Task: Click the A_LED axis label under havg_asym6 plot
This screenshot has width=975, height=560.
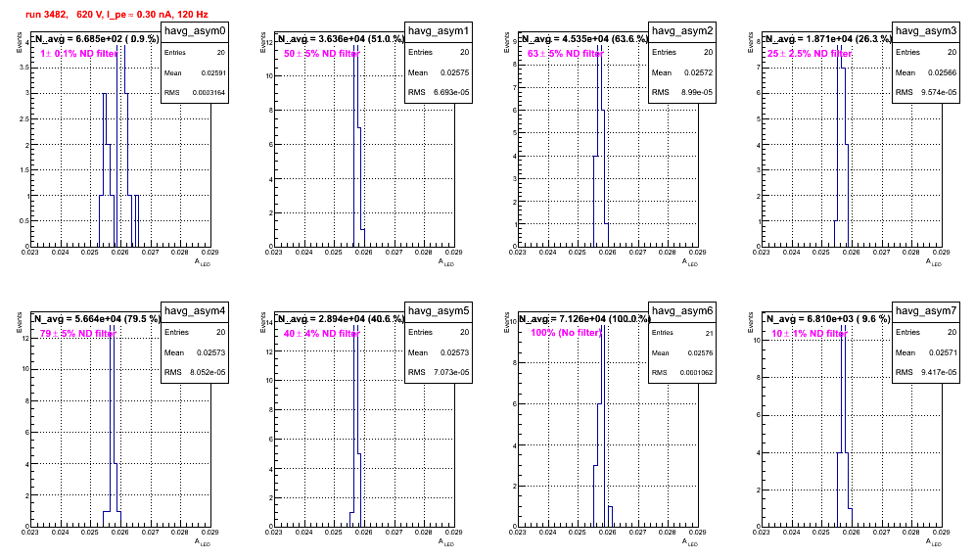Action: [690, 542]
